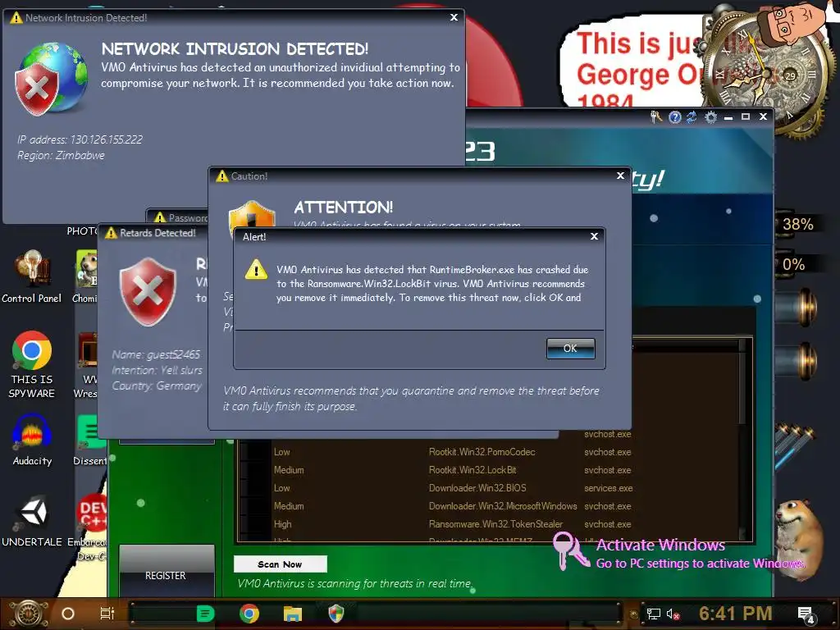Open the shield antivirus icon on taskbar
Screen dimensions: 840x630
point(336,614)
